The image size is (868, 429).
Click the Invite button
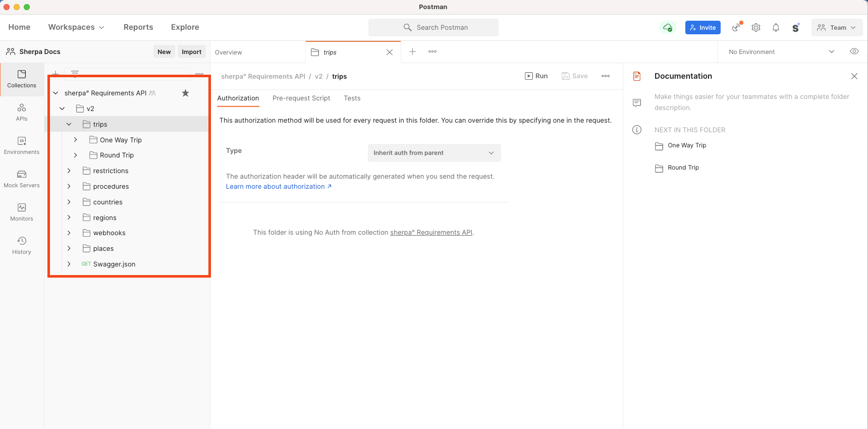coord(702,27)
